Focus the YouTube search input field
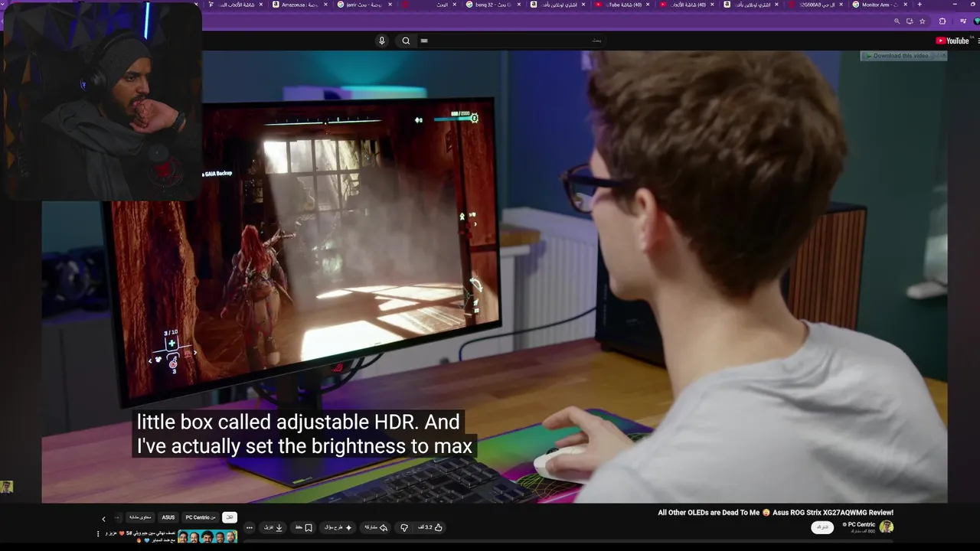 click(513, 41)
